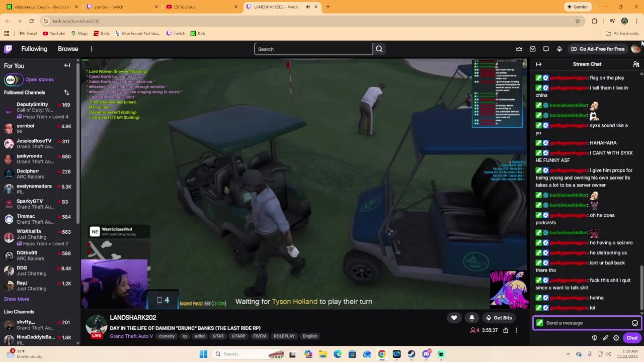Open the Chrome apps grid icon
Screen dimensions: 644x362
click(x=7, y=33)
